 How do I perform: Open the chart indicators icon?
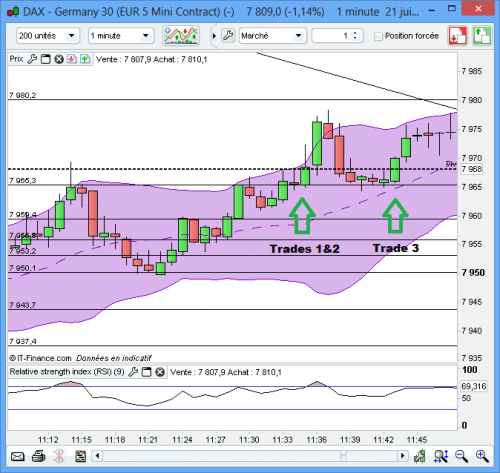pos(181,35)
